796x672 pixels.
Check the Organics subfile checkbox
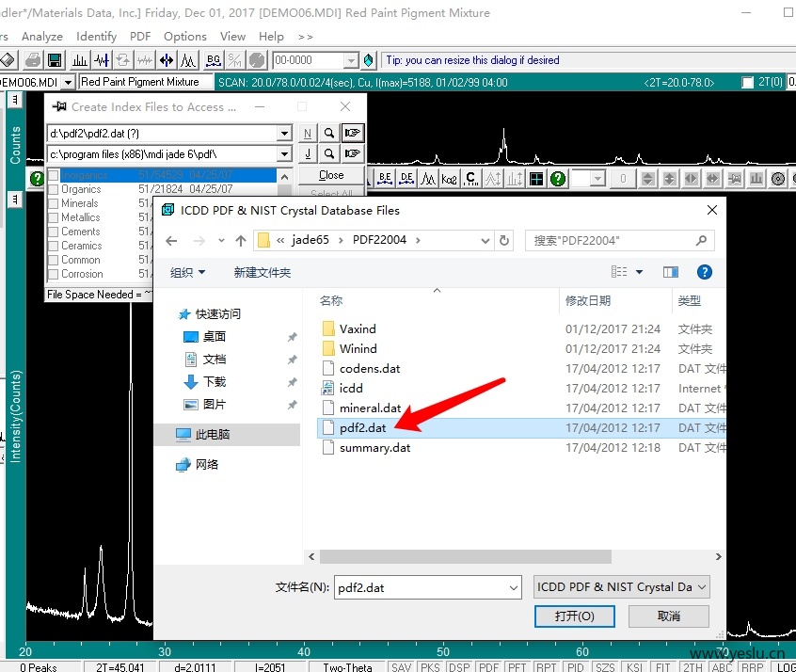coord(54,189)
